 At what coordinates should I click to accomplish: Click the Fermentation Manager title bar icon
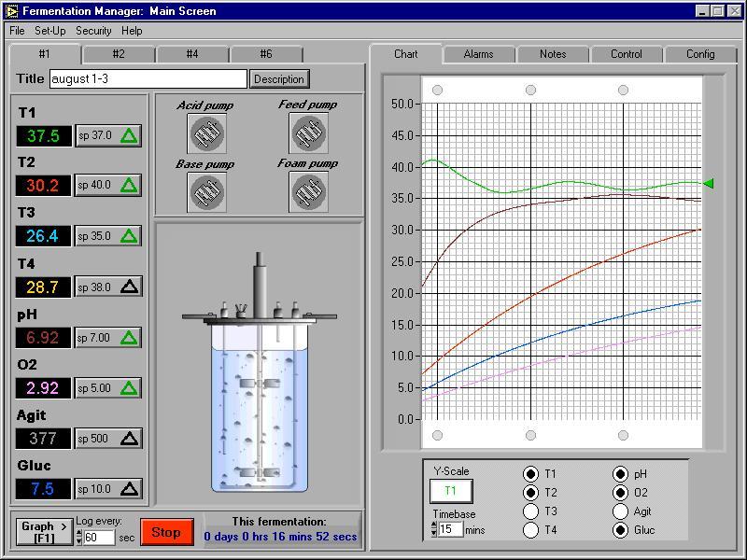[11, 11]
